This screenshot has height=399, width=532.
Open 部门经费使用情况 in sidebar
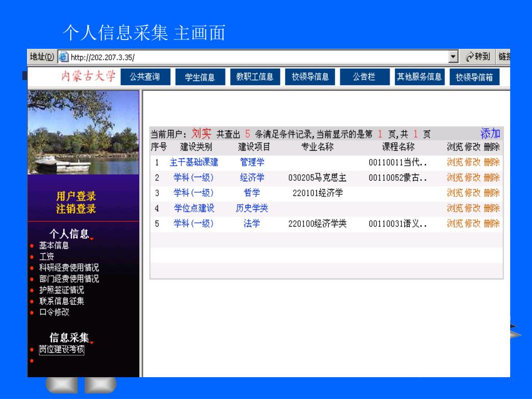click(69, 279)
